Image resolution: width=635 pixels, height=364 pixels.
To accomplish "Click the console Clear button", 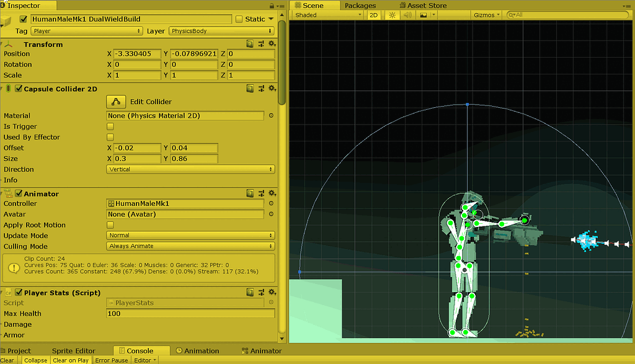I will [x=7, y=360].
